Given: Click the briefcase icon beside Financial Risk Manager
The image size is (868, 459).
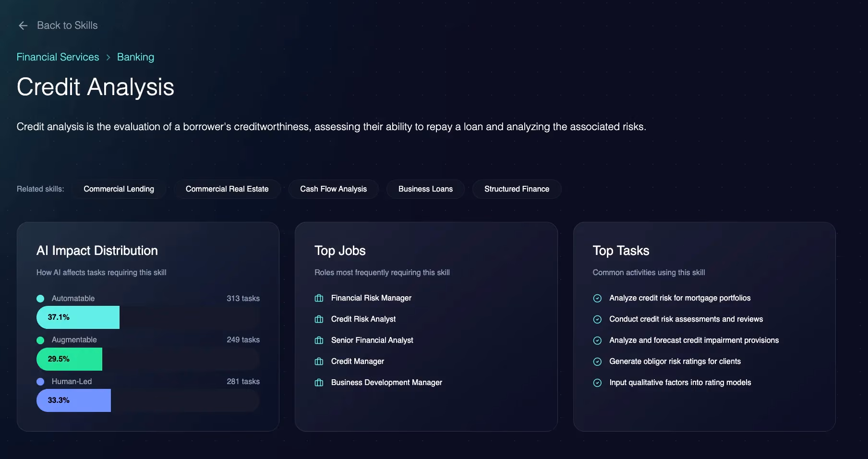Looking at the screenshot, I should pyautogui.click(x=319, y=298).
